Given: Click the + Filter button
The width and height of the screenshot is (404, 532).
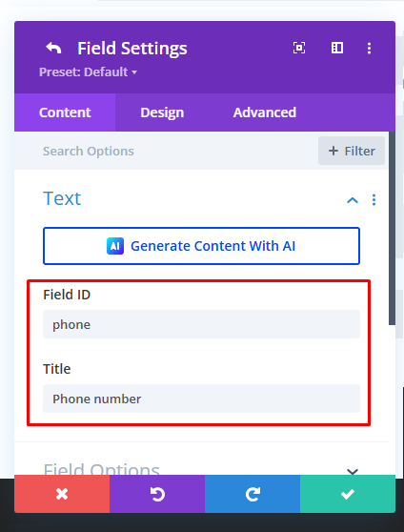Looking at the screenshot, I should [x=352, y=151].
